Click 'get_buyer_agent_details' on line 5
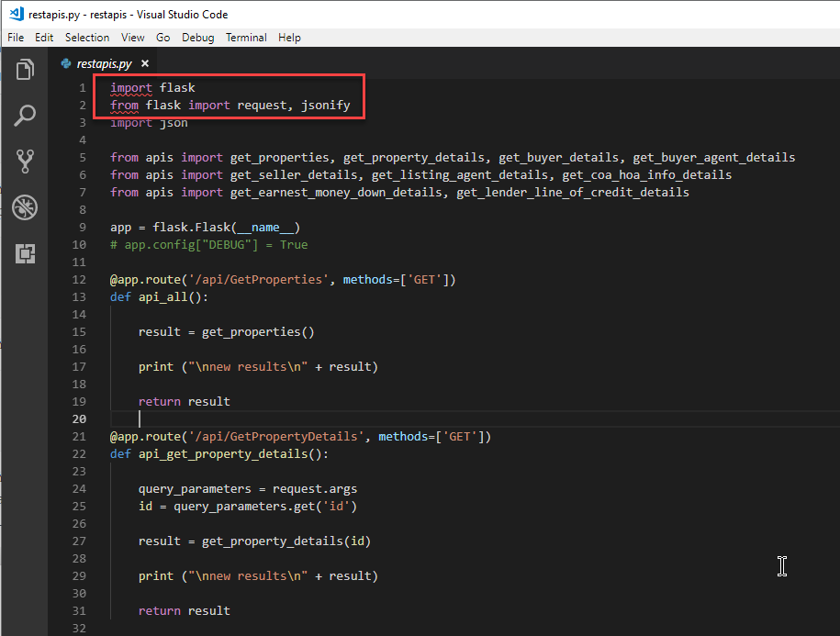840x636 pixels. tap(713, 158)
